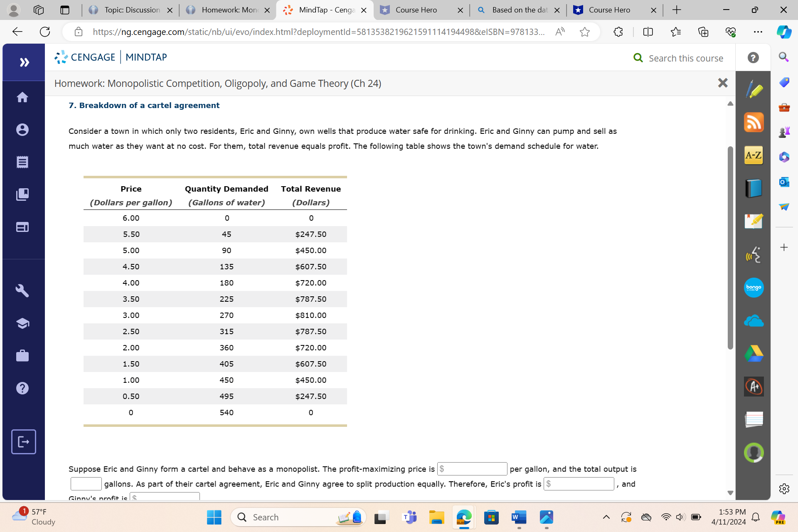The width and height of the screenshot is (798, 532).
Task: Open the Bongo app icon
Action: coord(754,287)
